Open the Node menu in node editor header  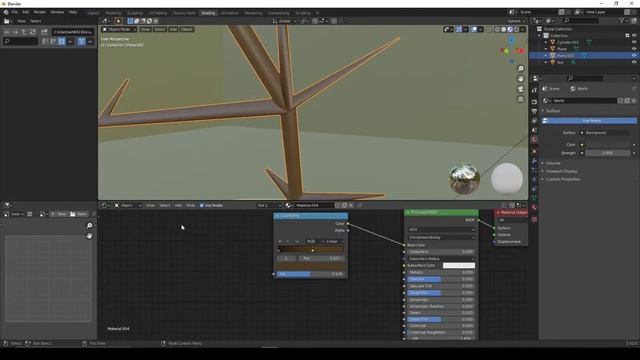191,205
